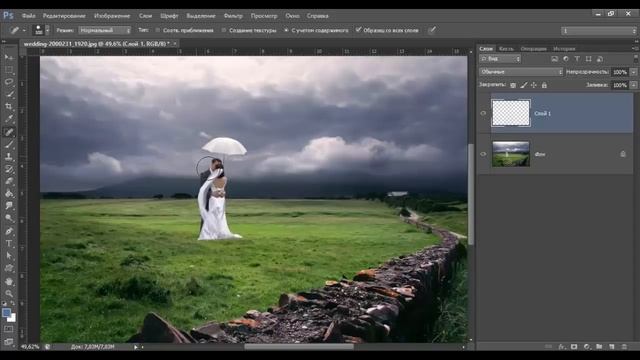Toggle layer filtering switch

click(636, 59)
